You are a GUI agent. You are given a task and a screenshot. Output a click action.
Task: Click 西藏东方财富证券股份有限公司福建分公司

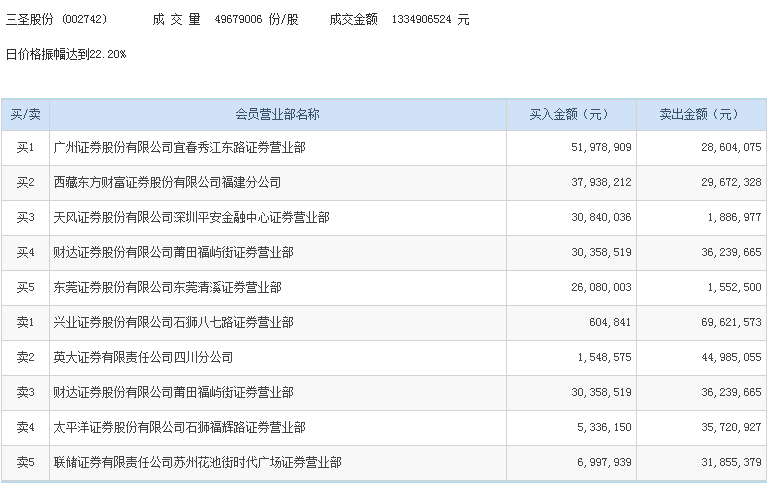167,182
